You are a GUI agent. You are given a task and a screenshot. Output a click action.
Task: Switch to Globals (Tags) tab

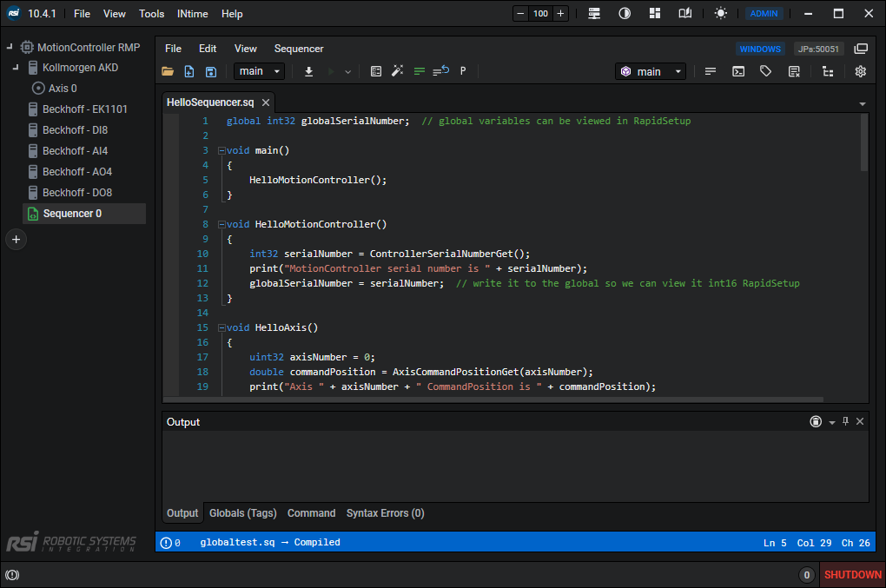pyautogui.click(x=243, y=513)
